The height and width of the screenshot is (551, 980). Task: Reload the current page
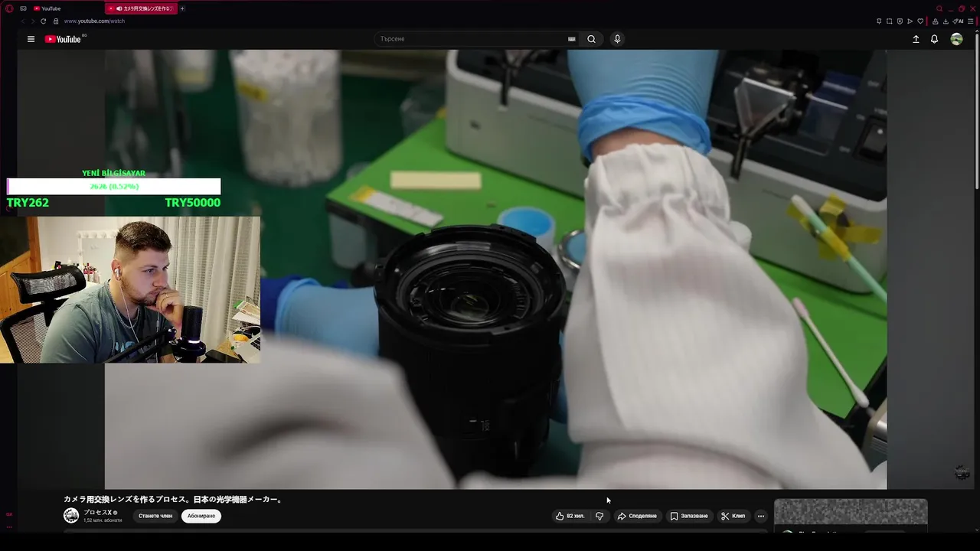[43, 21]
